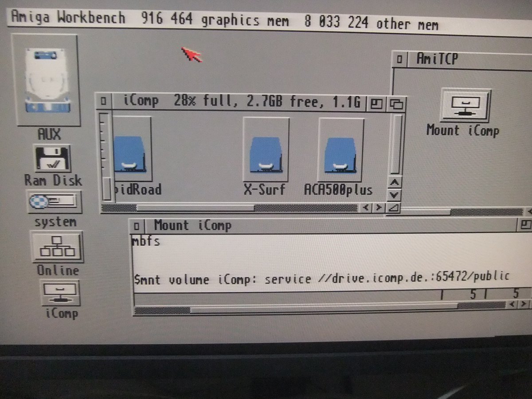The height and width of the screenshot is (399, 532).
Task: Send the iComp window to back
Action: click(396, 104)
